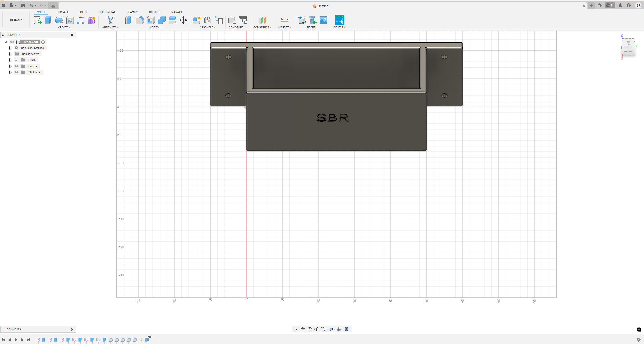Collapse the (Unsaved) root node
This screenshot has height=344, width=644.
pos(6,42)
